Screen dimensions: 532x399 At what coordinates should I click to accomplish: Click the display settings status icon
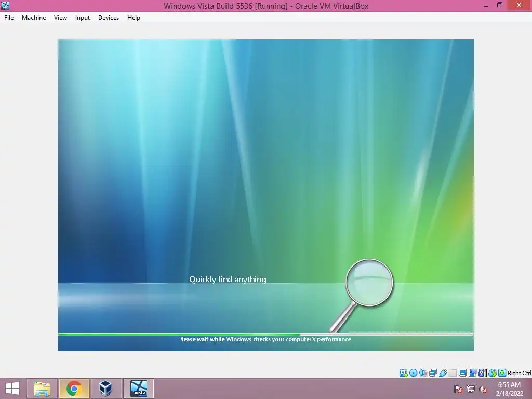[462, 373]
